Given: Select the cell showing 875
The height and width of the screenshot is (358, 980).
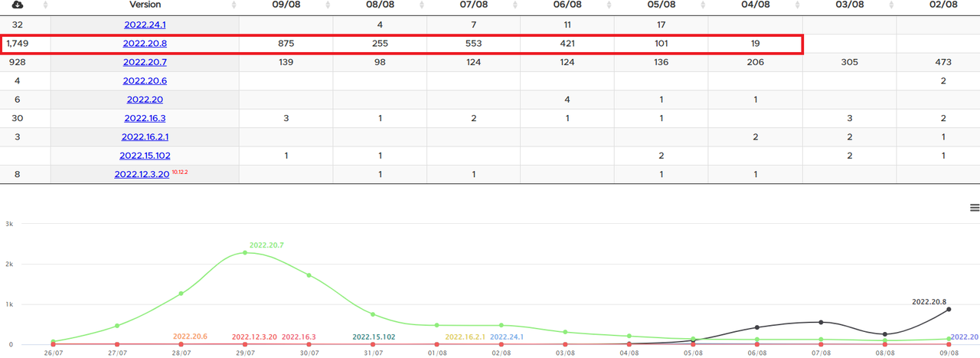Looking at the screenshot, I should click(x=286, y=44).
